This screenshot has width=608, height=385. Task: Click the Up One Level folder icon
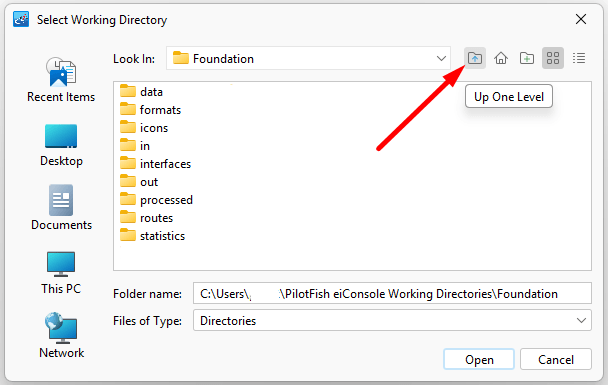[x=475, y=59]
